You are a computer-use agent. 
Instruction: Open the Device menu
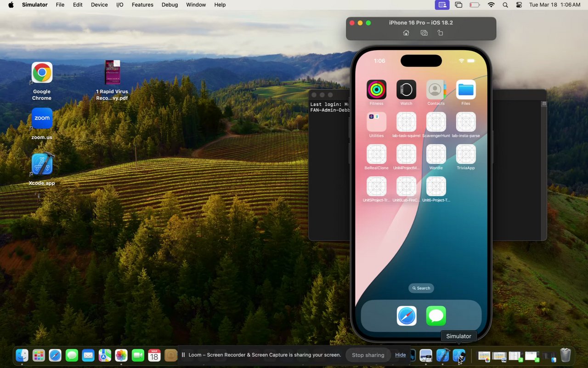tap(99, 5)
